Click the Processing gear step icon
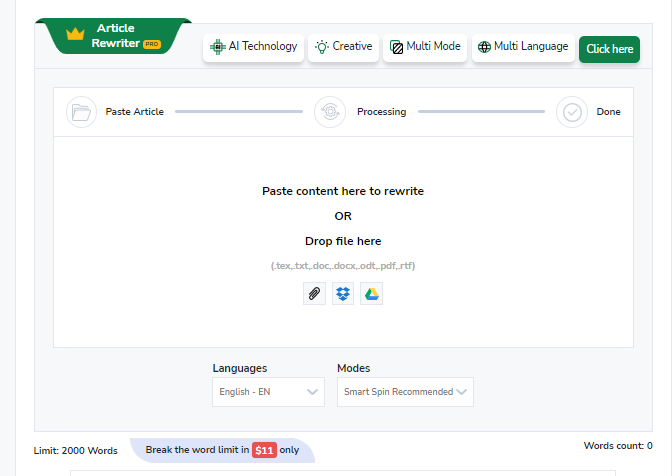672x476 pixels. tap(330, 112)
